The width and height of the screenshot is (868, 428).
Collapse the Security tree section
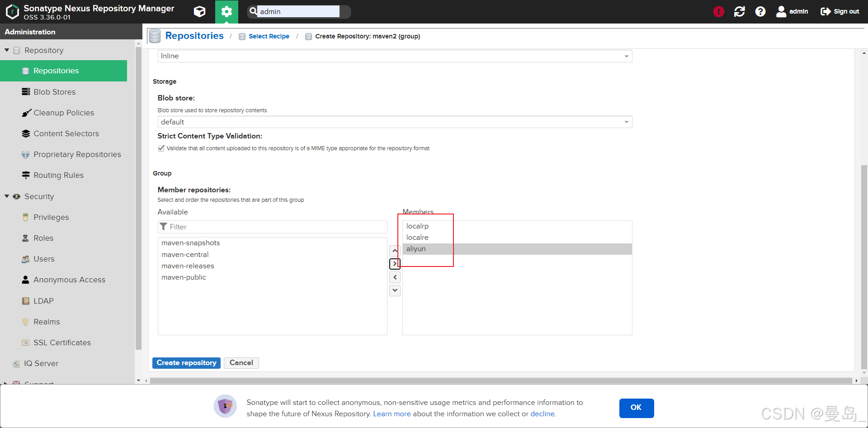pos(7,196)
